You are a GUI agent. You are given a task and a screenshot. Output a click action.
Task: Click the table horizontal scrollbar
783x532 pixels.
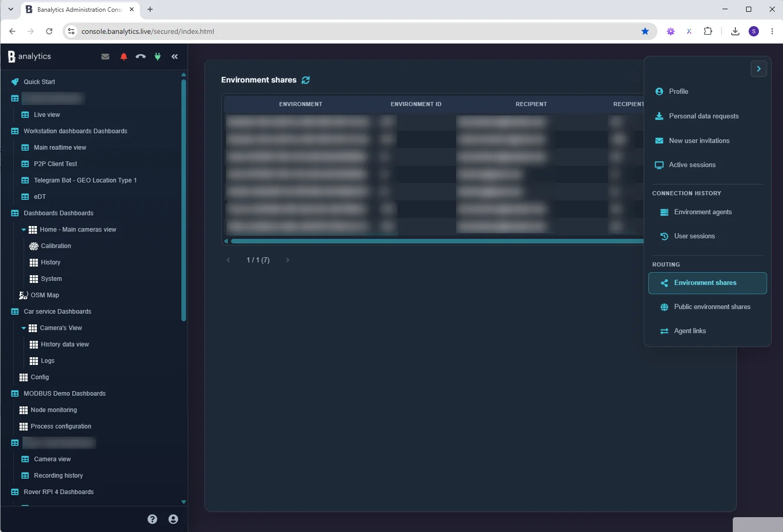point(437,241)
